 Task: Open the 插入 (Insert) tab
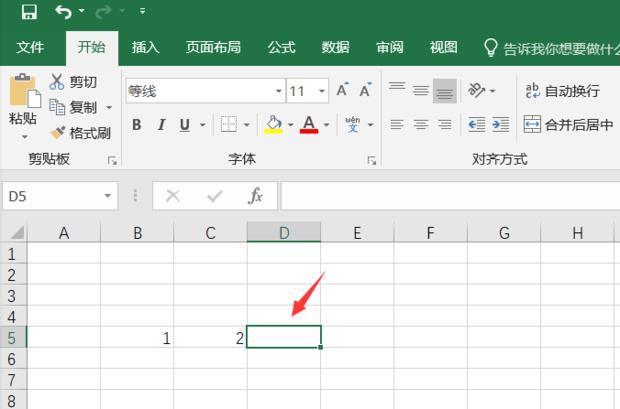[x=146, y=47]
